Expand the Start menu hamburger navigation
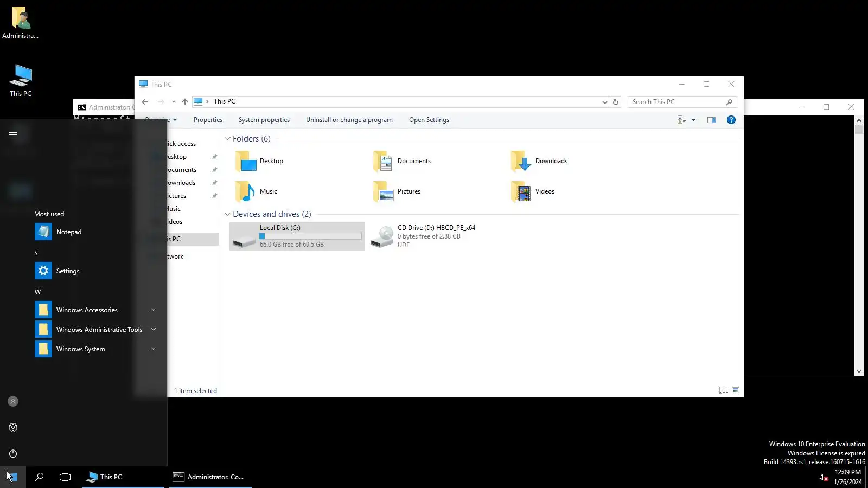The height and width of the screenshot is (488, 868). point(13,134)
